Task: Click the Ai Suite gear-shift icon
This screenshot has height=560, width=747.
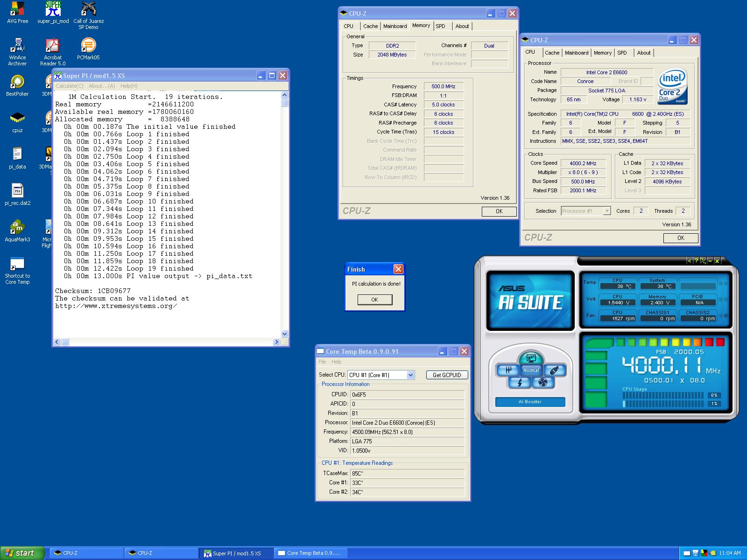Action: (508, 370)
